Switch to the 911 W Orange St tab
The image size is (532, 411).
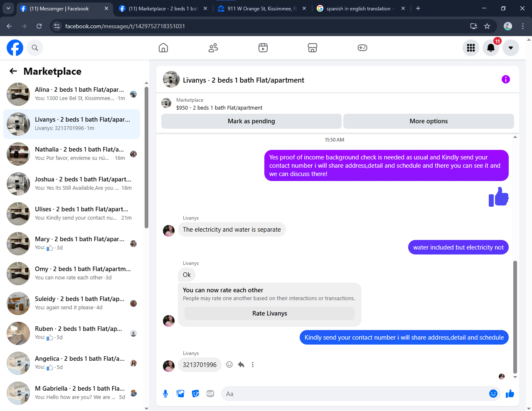262,8
